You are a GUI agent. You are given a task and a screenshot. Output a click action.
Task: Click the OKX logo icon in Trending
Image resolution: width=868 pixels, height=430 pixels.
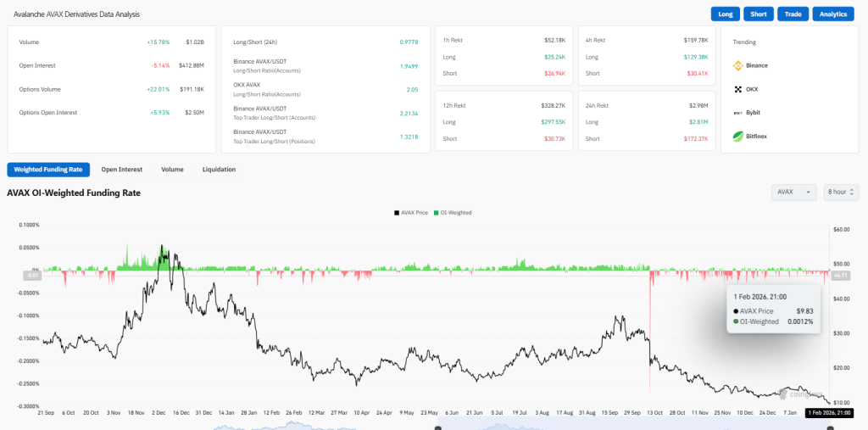click(x=737, y=89)
